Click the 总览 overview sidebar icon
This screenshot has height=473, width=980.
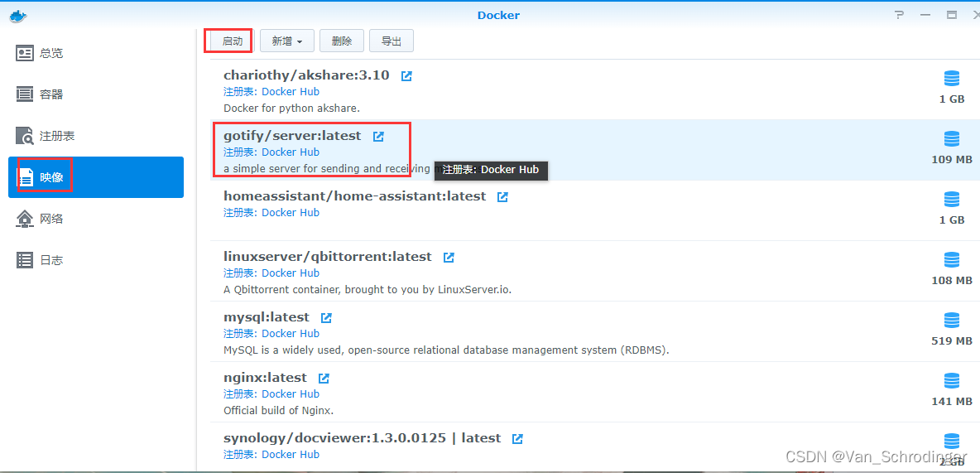pyautogui.click(x=24, y=53)
